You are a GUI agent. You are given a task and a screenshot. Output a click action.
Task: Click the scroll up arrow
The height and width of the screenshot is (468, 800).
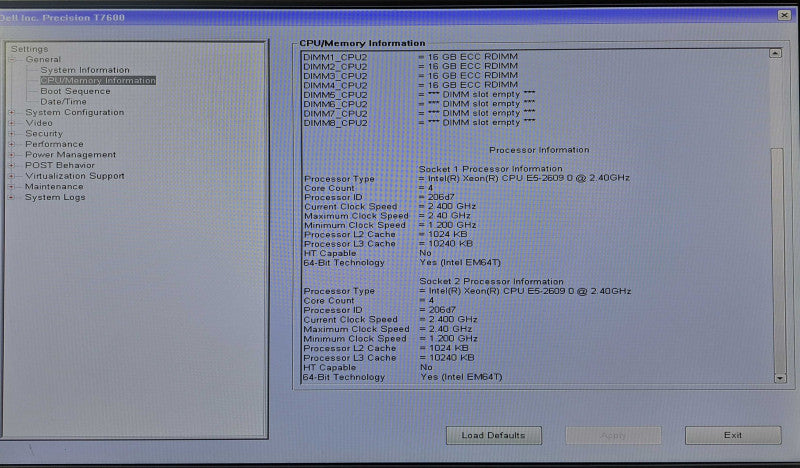click(775, 54)
